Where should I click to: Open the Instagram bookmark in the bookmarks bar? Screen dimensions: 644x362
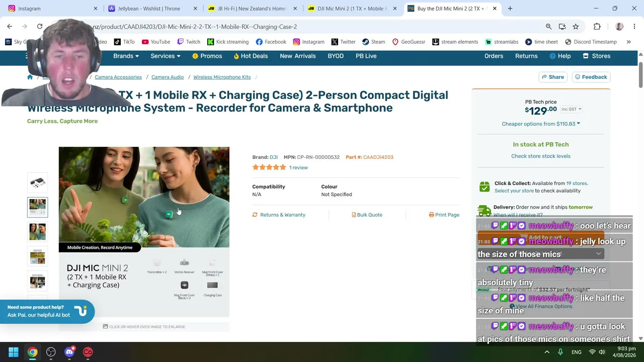point(308,42)
